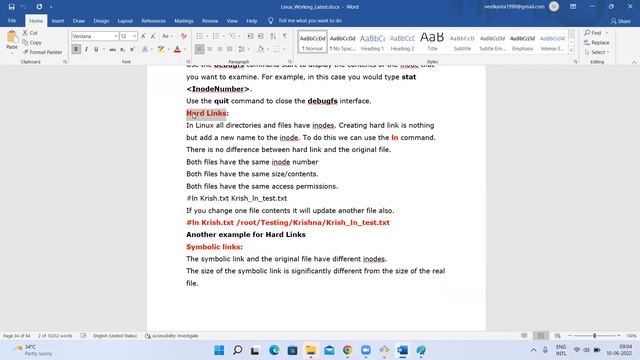Switch to the Draw tab
Image resolution: width=640 pixels, height=360 pixels.
click(78, 21)
